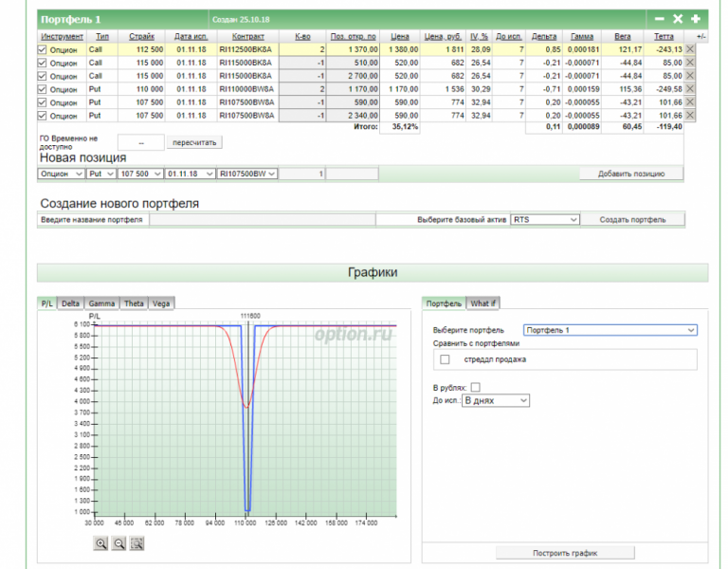This screenshot has height=569, width=728.
Task: Collapse Портфель 1 using the minus icon
Action: click(659, 19)
